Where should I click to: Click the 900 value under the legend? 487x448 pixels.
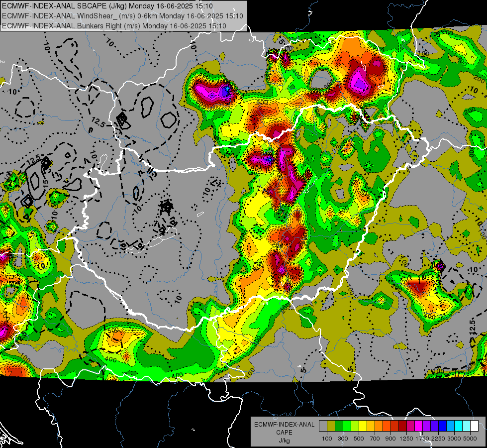[390, 439]
